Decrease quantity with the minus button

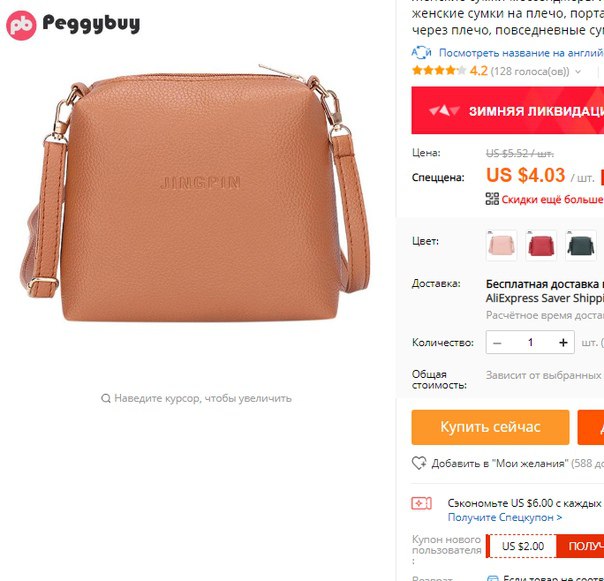497,342
